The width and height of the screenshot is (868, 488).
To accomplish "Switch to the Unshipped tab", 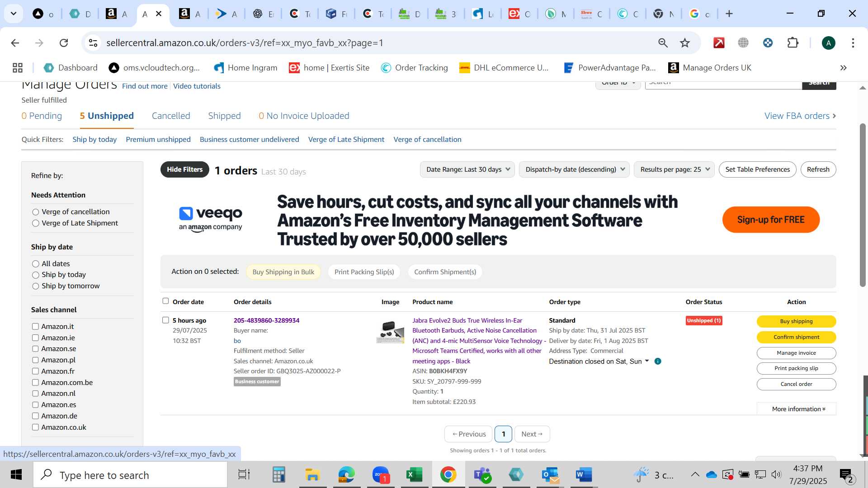I will [107, 116].
